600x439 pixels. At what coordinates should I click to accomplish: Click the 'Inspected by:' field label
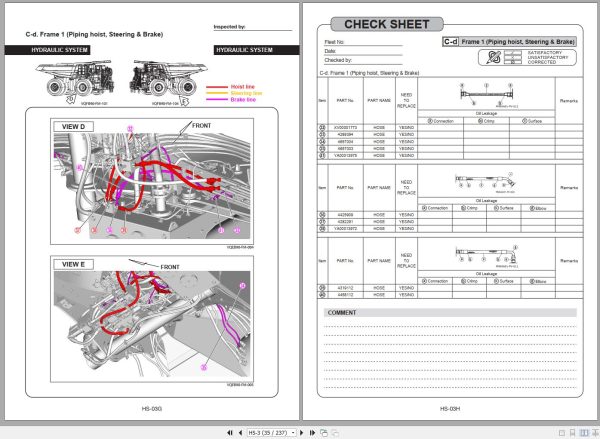pyautogui.click(x=229, y=27)
